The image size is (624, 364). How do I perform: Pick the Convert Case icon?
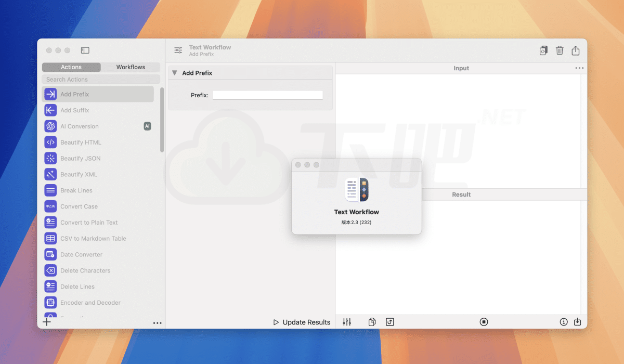50,206
